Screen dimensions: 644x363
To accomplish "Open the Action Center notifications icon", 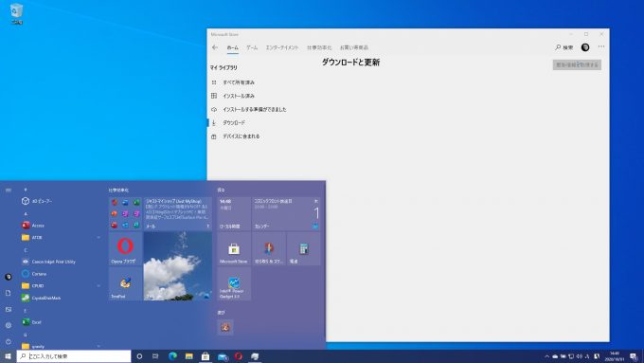I will coord(634,356).
